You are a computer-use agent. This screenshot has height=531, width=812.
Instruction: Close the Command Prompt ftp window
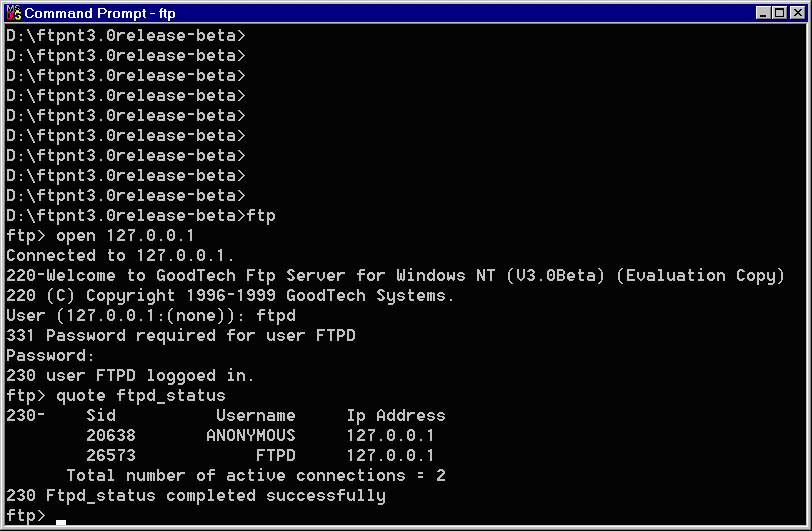(x=798, y=13)
